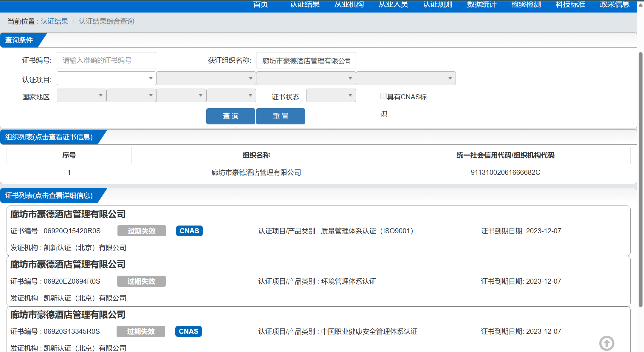
Task: Open the 证书状态 dropdown
Action: 331,96
